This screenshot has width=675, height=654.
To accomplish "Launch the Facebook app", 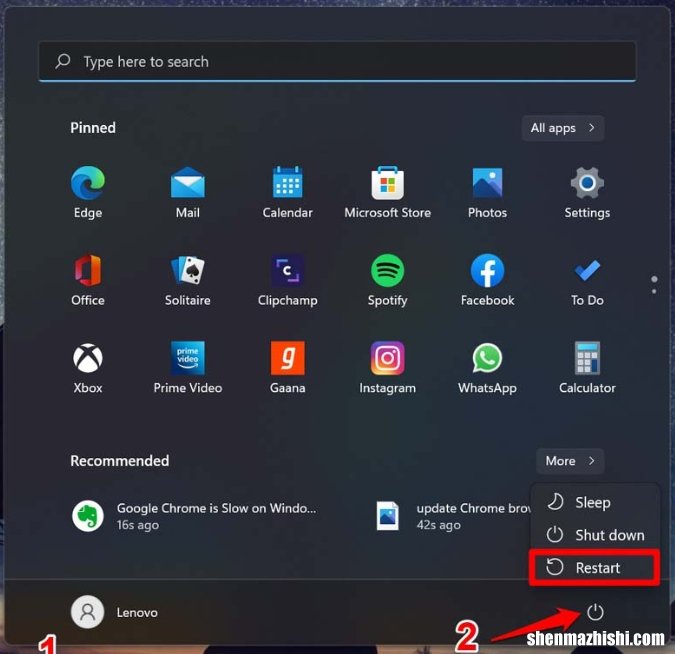I will [x=487, y=280].
